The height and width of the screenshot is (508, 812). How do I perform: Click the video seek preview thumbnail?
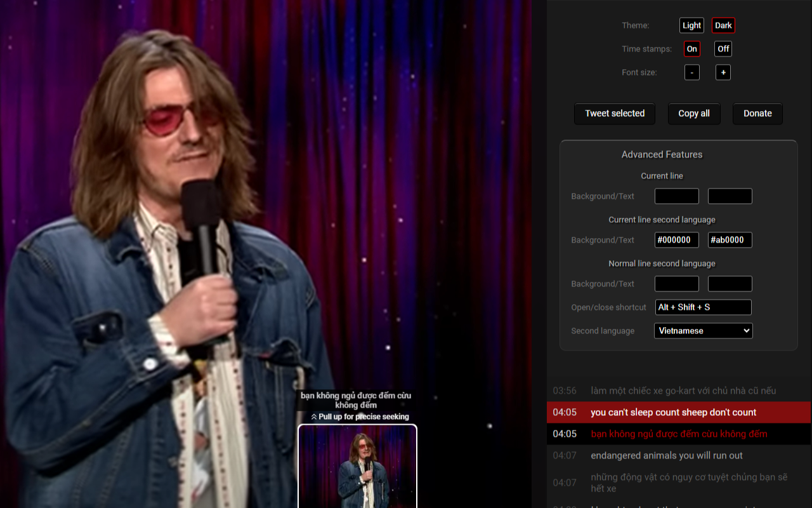pyautogui.click(x=357, y=467)
